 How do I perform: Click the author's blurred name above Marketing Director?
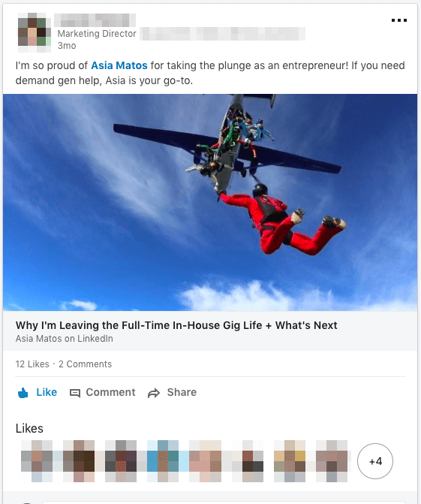click(95, 20)
